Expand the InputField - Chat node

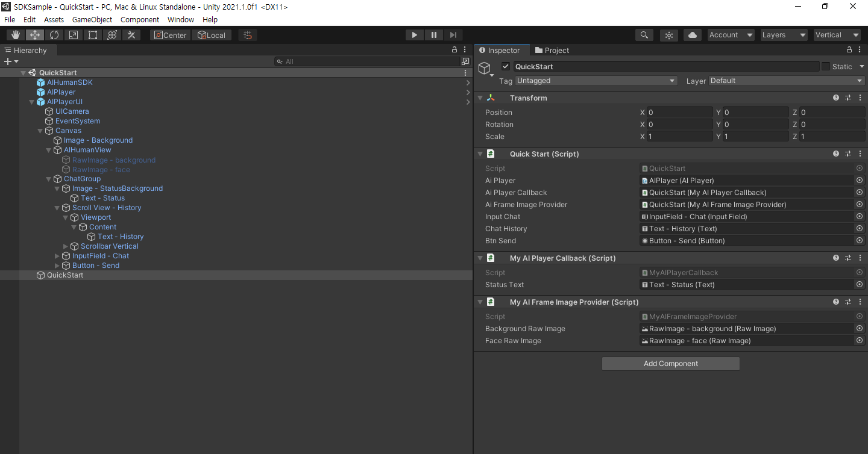pyautogui.click(x=57, y=256)
